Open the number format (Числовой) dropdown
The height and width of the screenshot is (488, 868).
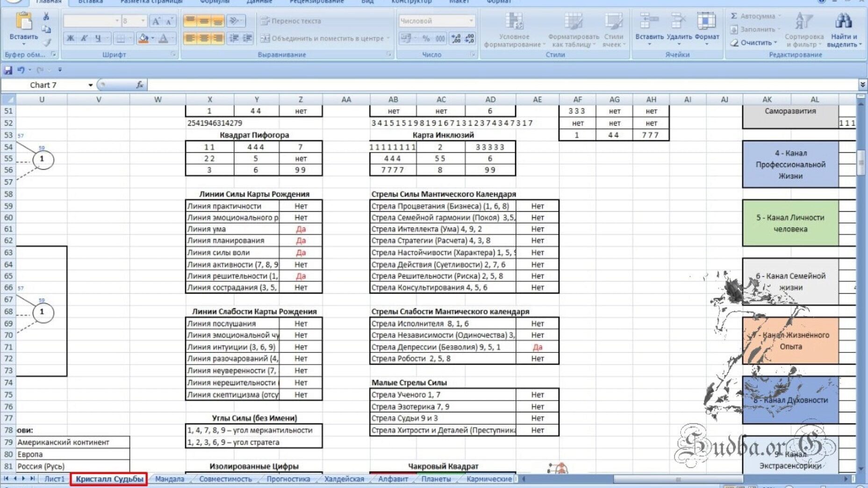[x=471, y=21]
